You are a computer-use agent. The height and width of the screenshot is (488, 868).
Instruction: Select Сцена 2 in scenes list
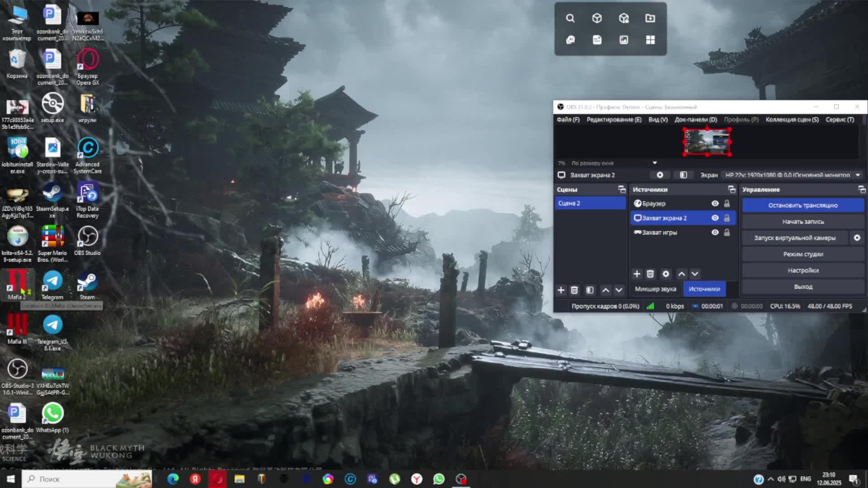590,203
